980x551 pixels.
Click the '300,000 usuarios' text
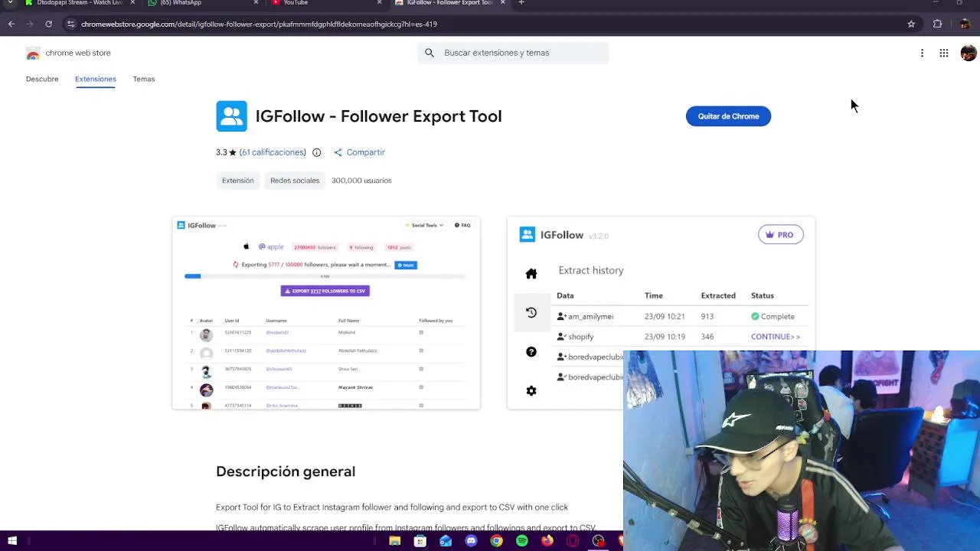[x=361, y=181]
